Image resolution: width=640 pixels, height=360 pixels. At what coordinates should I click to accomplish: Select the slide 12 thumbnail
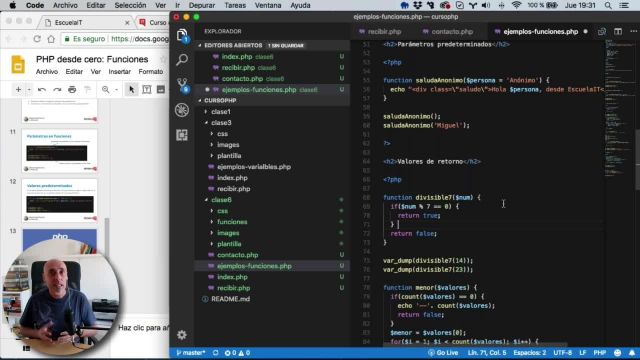pos(60,200)
